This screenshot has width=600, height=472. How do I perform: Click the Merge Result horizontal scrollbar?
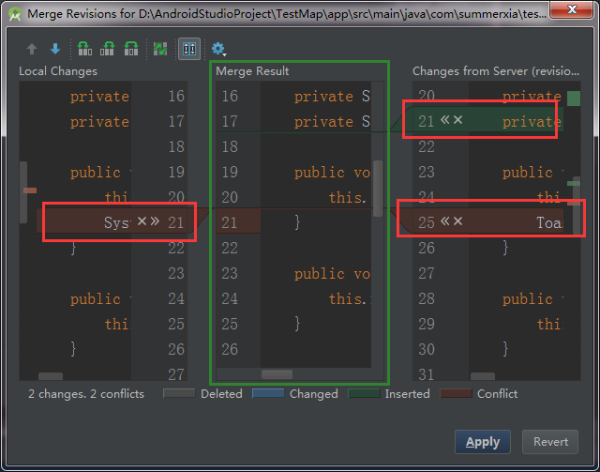click(x=277, y=374)
